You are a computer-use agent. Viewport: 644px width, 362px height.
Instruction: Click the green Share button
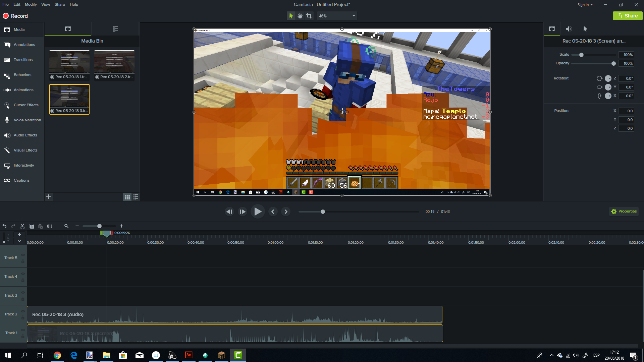628,16
